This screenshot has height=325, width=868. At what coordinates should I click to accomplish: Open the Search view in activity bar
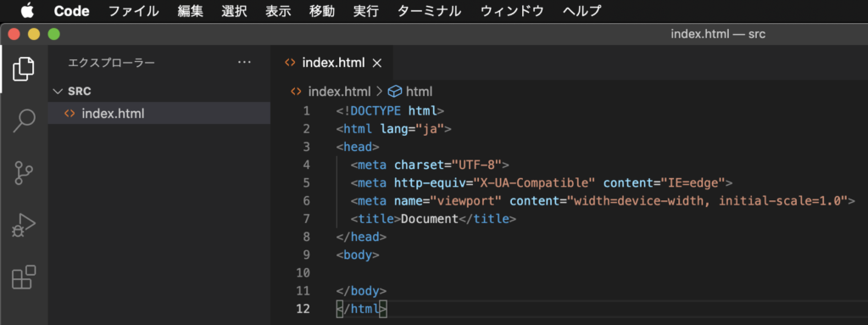coord(24,120)
